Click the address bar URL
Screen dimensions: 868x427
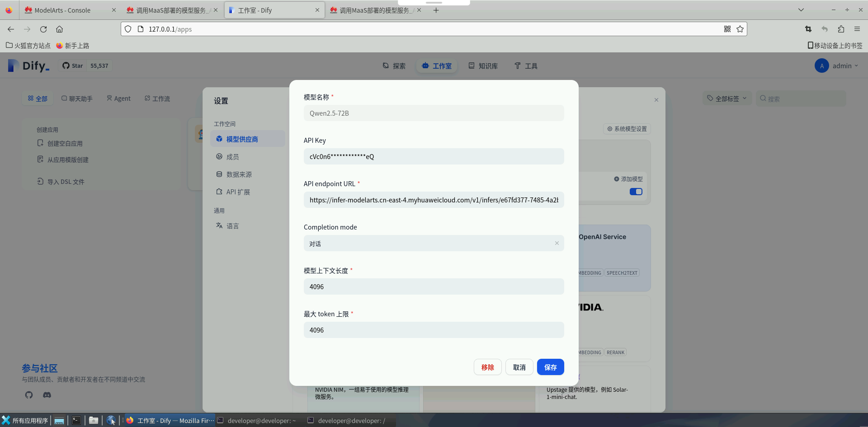[170, 29]
